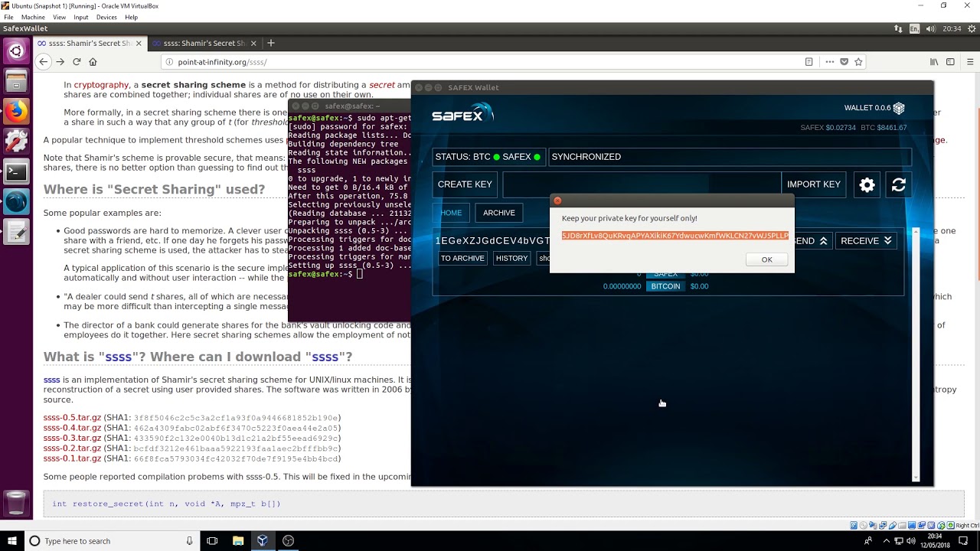Go to Firefox home page

tap(93, 62)
